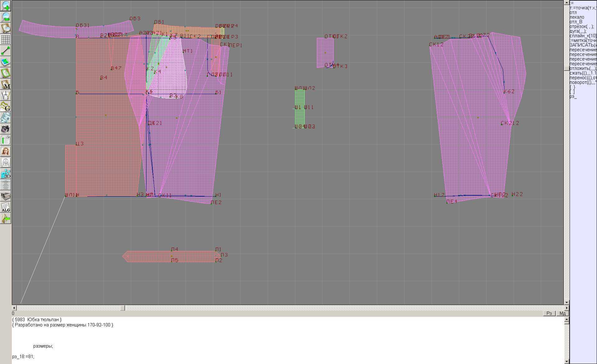
Task: Select 'лекало' in the command list
Action: (x=577, y=17)
